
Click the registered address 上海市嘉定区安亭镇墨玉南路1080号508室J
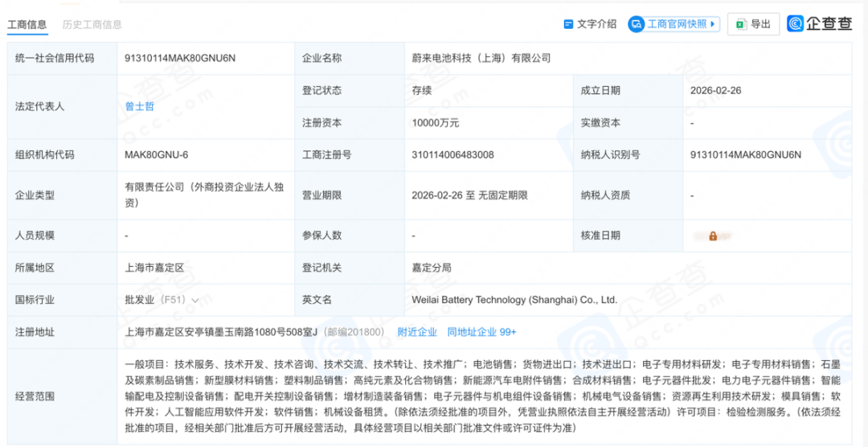point(222,332)
